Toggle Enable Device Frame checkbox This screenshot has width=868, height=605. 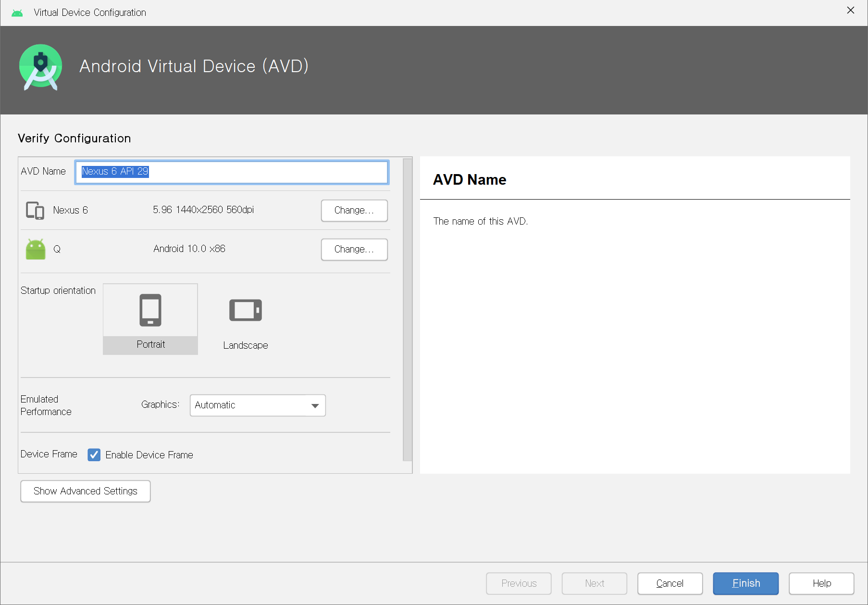click(94, 455)
